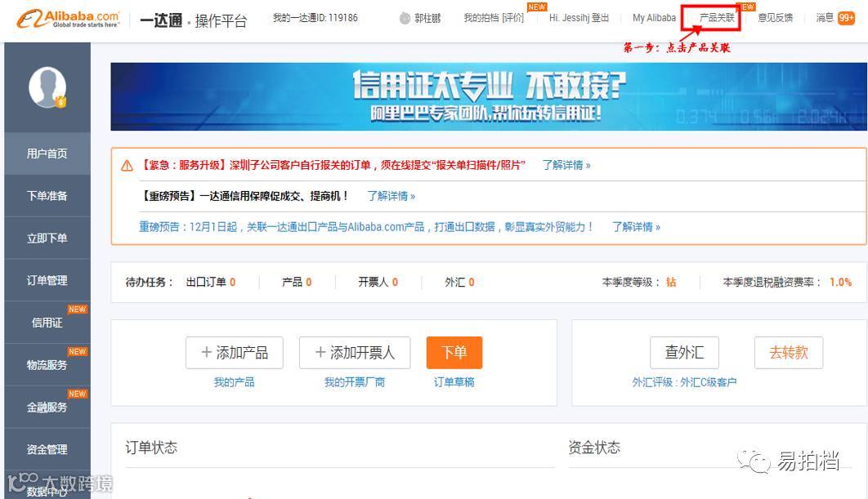The height and width of the screenshot is (499, 868).
Task: Click the 本季度等级 钻 value
Action: [671, 282]
